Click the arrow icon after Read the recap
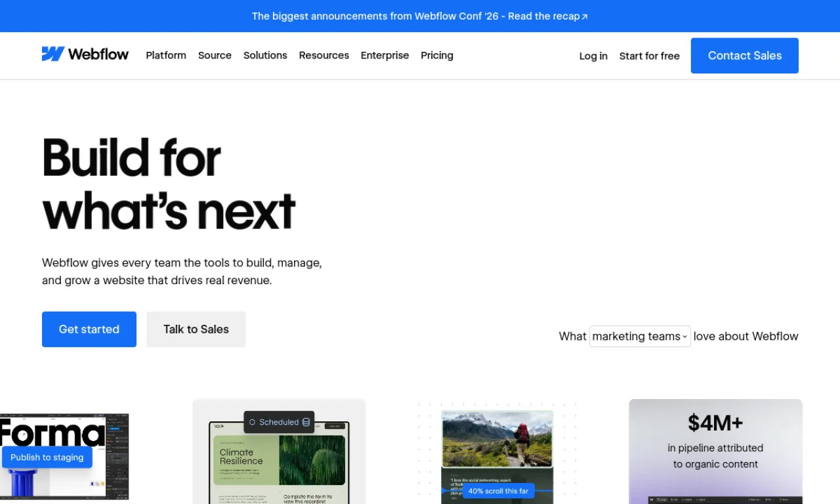Screen dimensions: 840x504 [585, 16]
